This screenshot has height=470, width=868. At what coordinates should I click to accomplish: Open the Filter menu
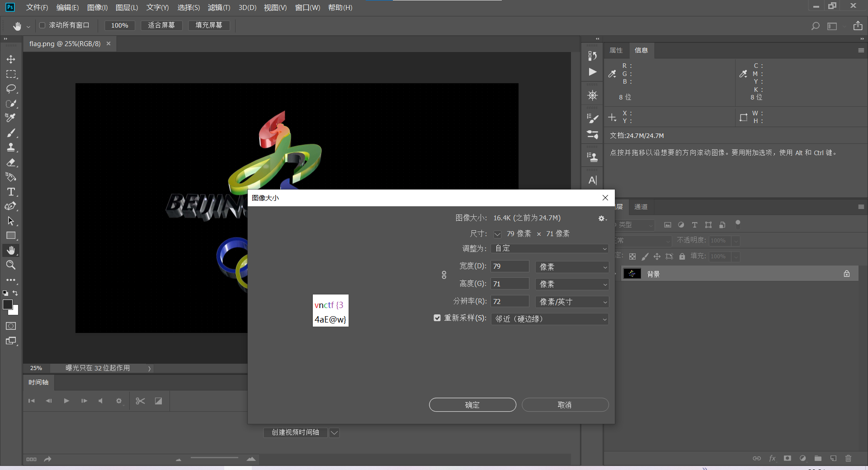pyautogui.click(x=219, y=8)
